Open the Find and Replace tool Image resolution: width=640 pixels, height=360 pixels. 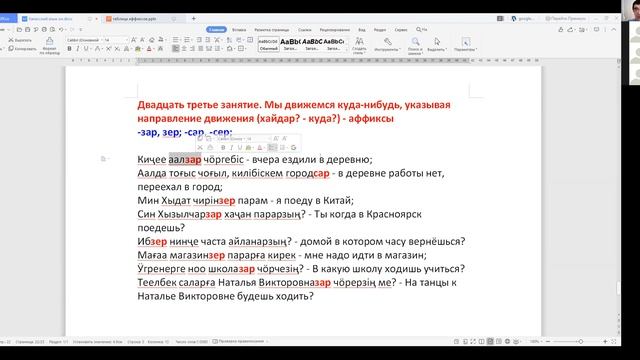tap(415, 45)
